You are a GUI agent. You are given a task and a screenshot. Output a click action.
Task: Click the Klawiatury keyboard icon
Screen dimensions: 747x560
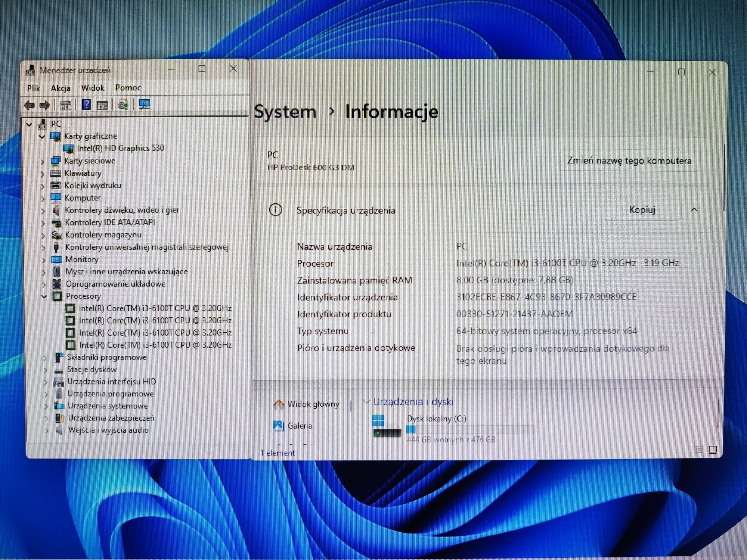coord(56,173)
